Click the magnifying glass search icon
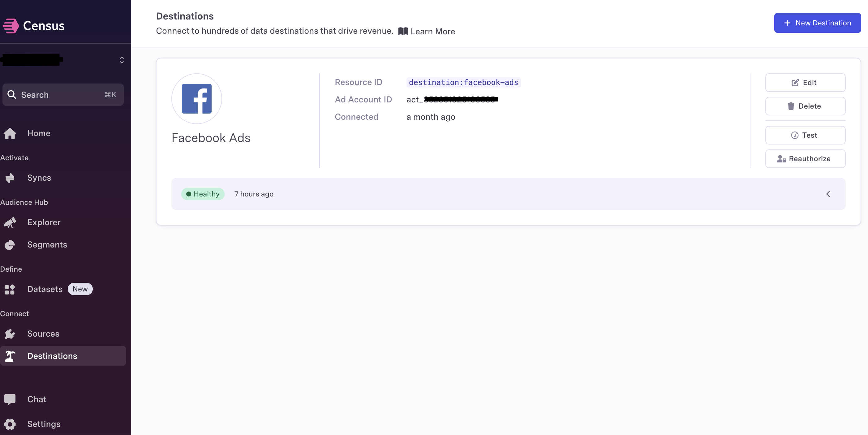This screenshot has width=868, height=435. pyautogui.click(x=12, y=95)
